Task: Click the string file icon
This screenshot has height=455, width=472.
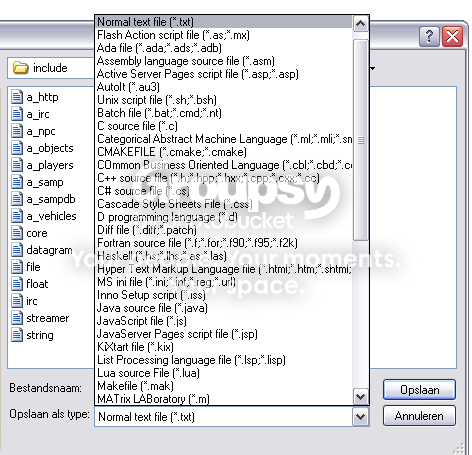Action: [x=17, y=335]
